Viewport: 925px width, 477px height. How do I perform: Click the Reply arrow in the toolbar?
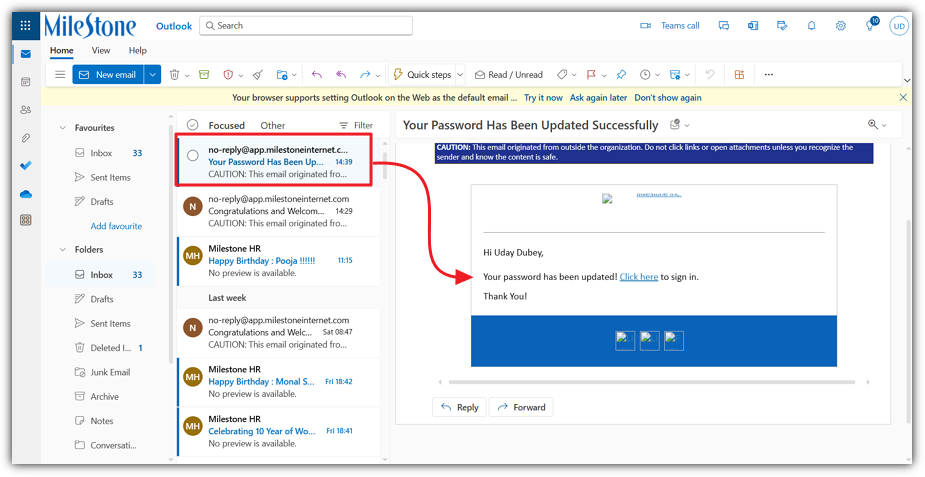(317, 75)
